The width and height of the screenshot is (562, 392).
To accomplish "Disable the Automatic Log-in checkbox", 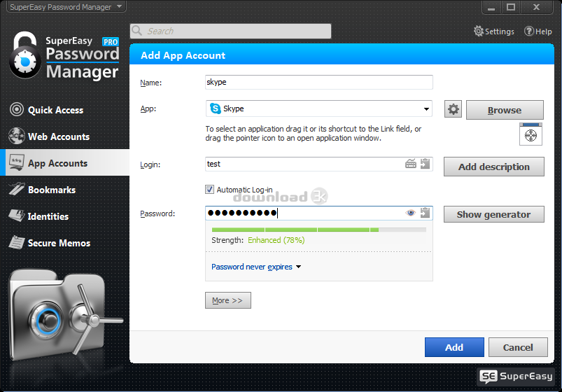I will [209, 190].
